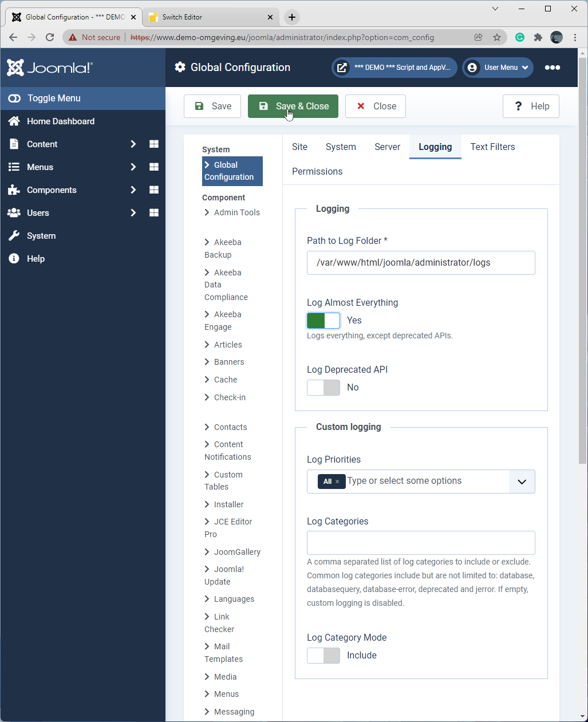This screenshot has height=722, width=588.
Task: Click the Grammarly extension icon in browser
Action: click(x=520, y=37)
